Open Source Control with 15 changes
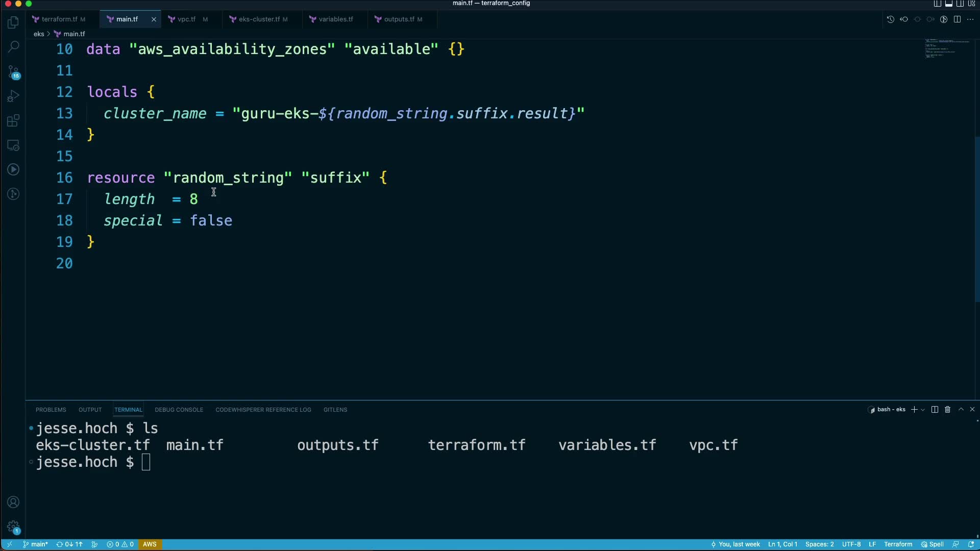This screenshot has width=980, height=551. coord(13,71)
